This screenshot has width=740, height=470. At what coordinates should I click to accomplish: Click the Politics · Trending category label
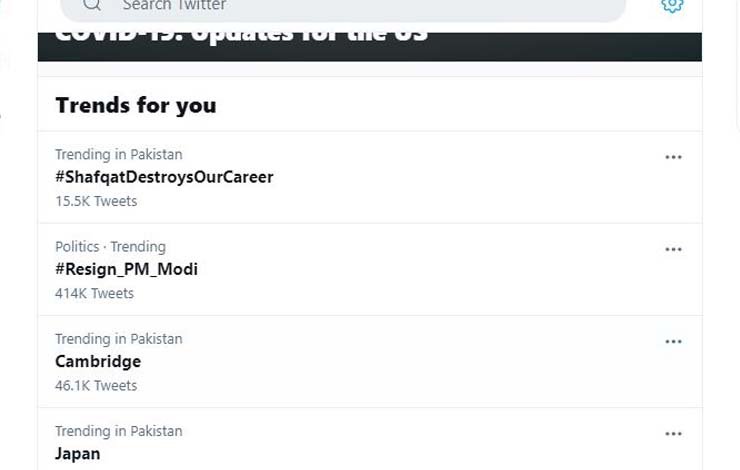click(x=110, y=247)
